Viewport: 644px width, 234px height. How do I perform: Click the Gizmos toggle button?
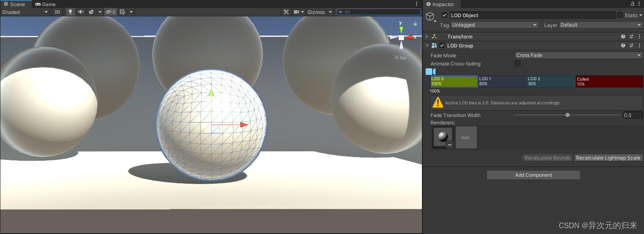(316, 12)
